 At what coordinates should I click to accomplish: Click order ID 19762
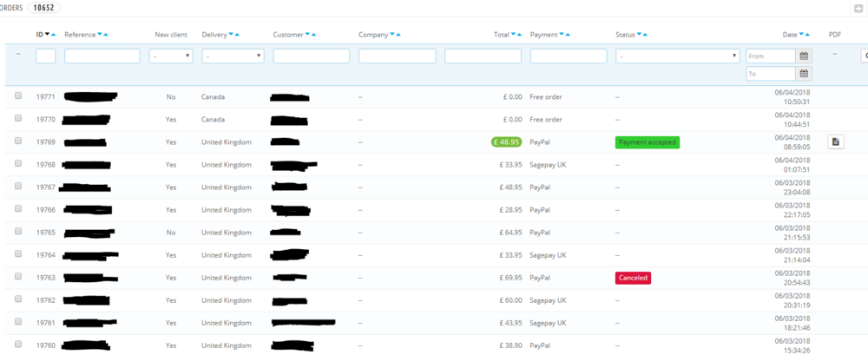coord(46,300)
